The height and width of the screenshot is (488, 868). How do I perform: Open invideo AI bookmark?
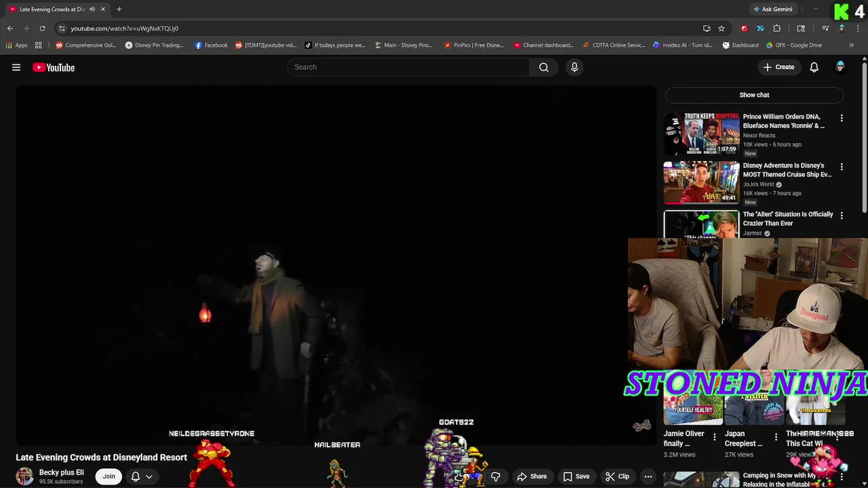(x=682, y=45)
